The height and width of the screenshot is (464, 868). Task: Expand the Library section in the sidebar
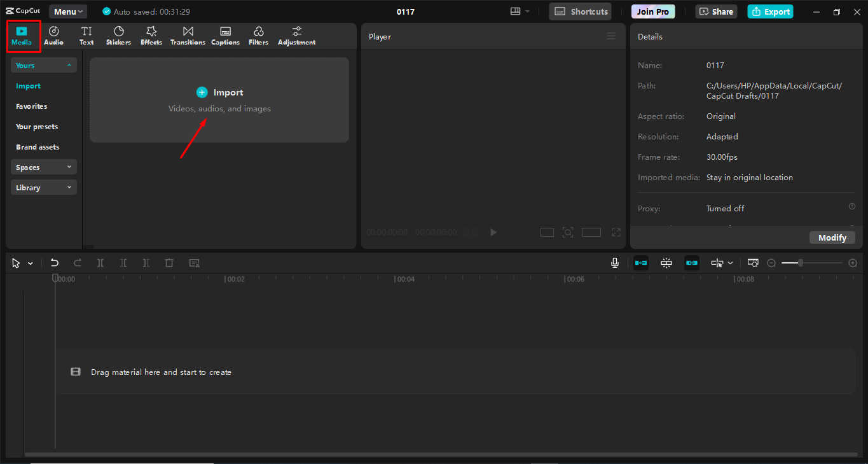click(x=43, y=186)
